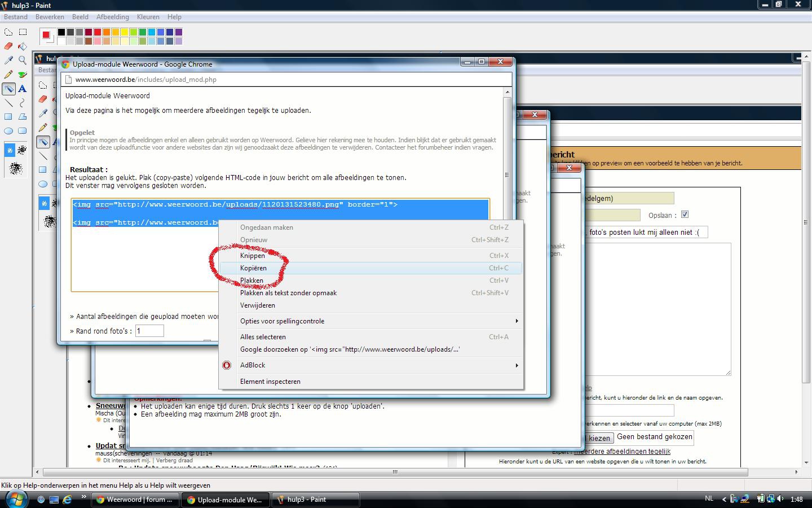The height and width of the screenshot is (508, 812).
Task: Choose Verwijderen in the context menu
Action: click(x=371, y=305)
